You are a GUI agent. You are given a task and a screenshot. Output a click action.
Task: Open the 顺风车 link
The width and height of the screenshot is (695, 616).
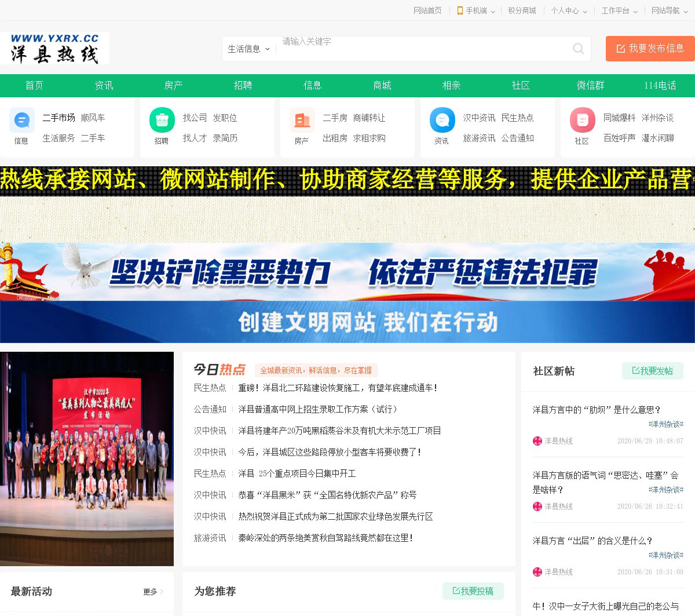point(93,118)
